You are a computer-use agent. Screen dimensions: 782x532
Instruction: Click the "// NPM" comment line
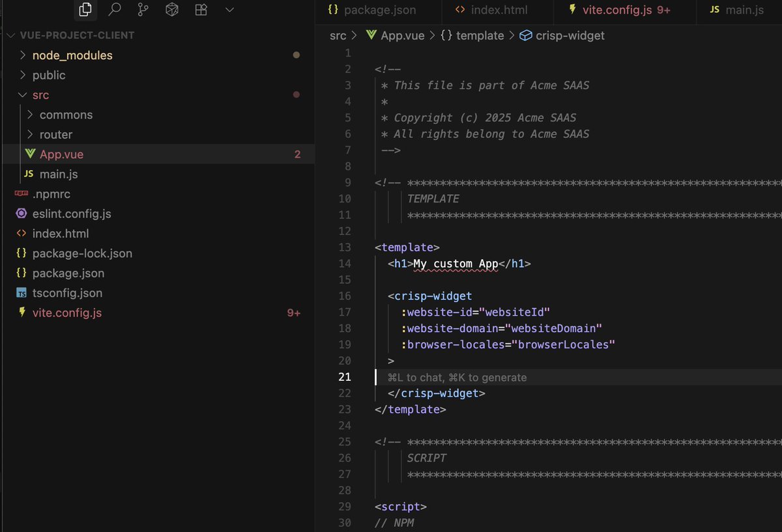[394, 523]
